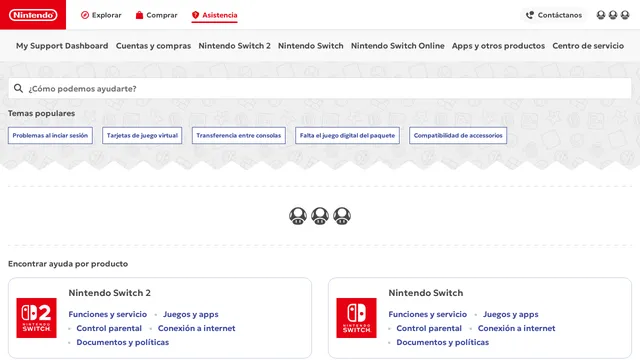Open Nintendo Switch Control parental link

tap(429, 328)
